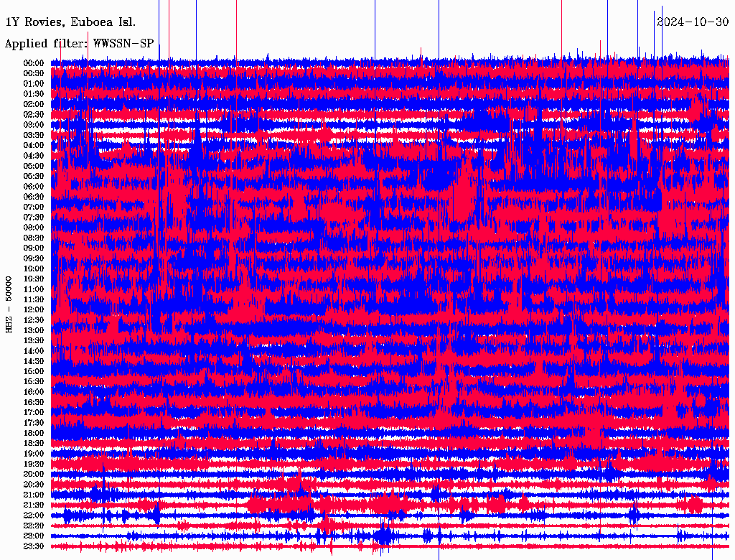Select the 02:00 time row label
The image size is (735, 560).
click(x=34, y=104)
